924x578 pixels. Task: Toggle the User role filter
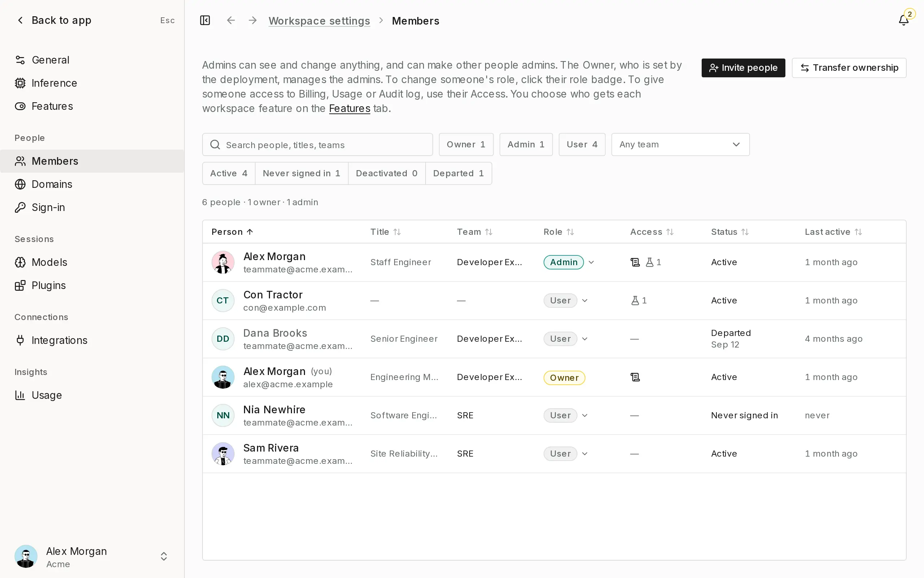582,144
